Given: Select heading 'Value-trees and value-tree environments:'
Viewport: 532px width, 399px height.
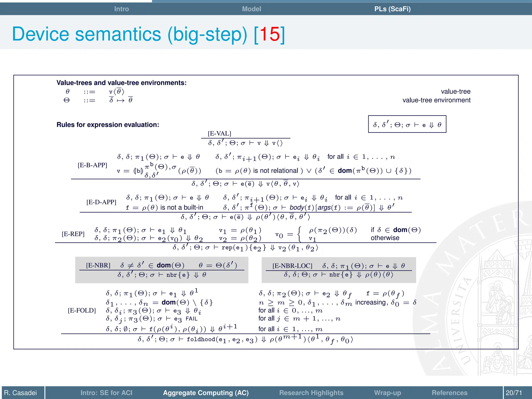Looking at the screenshot, I should tap(122, 83).
